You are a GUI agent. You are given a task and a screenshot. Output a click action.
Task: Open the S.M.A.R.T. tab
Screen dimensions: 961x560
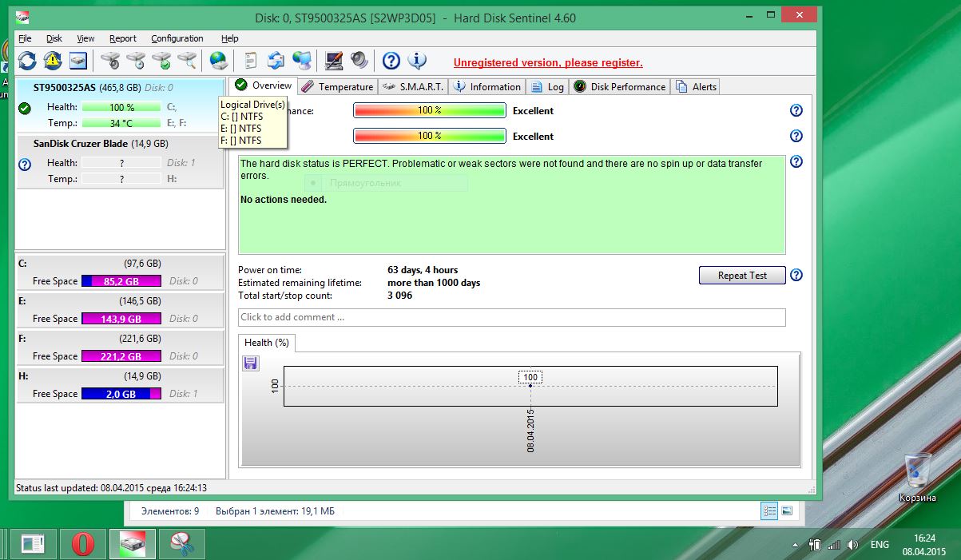412,86
